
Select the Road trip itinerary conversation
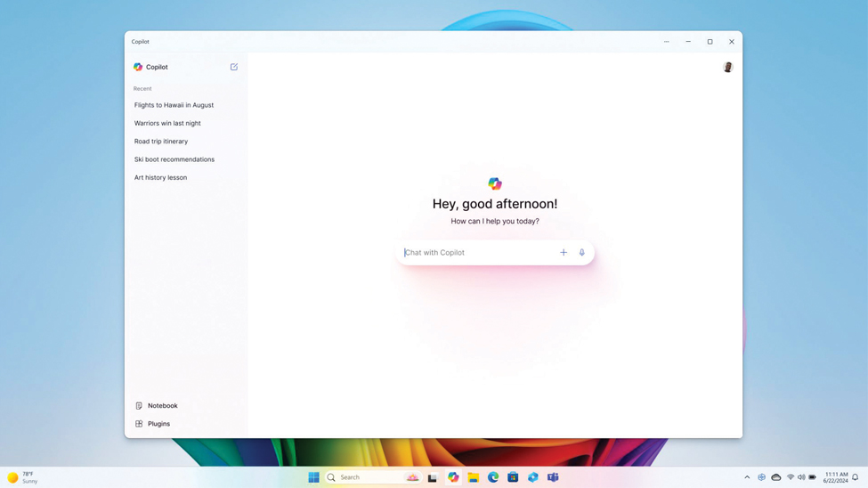(x=161, y=142)
